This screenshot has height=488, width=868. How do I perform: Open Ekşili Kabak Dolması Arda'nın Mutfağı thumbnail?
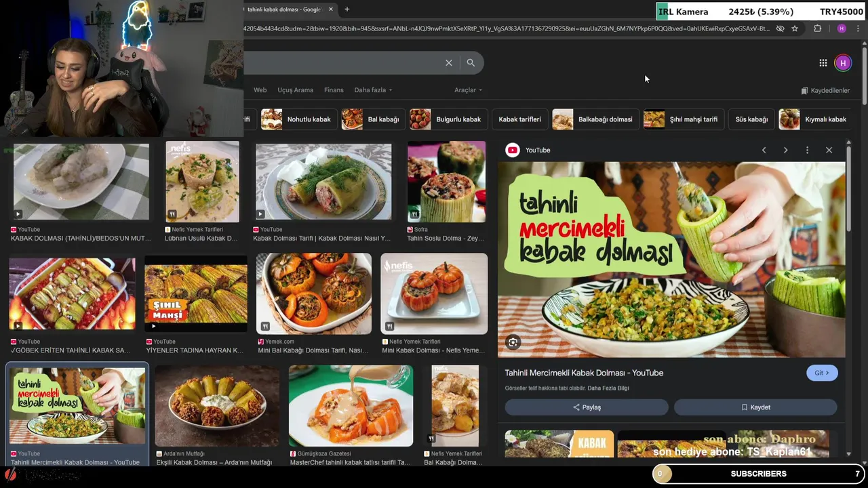click(217, 406)
